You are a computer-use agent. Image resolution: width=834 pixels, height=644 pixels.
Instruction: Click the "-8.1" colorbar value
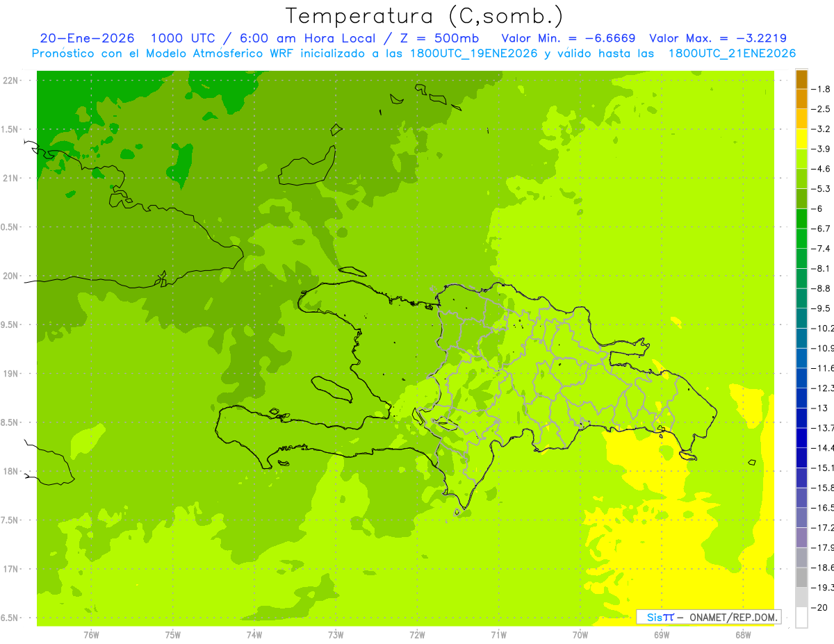tap(821, 268)
